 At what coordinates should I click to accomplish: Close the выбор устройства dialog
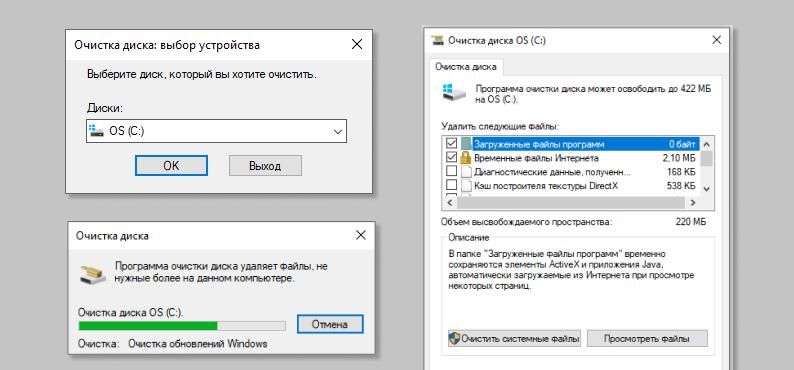point(356,45)
